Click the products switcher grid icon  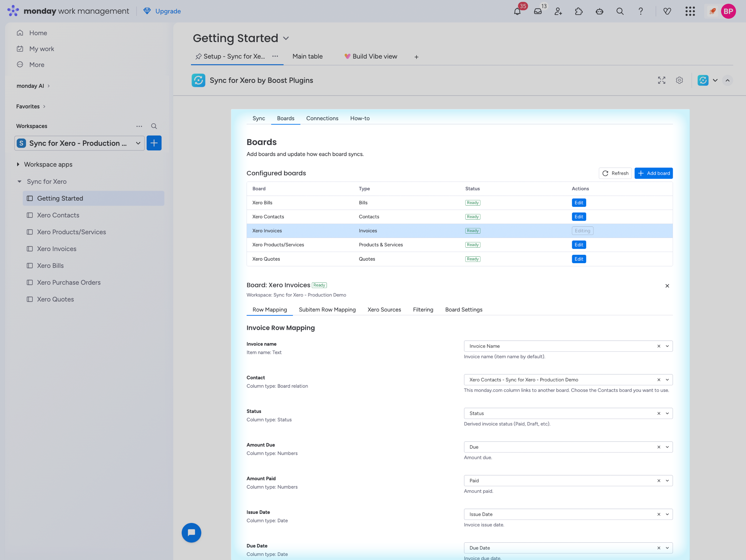click(x=690, y=12)
